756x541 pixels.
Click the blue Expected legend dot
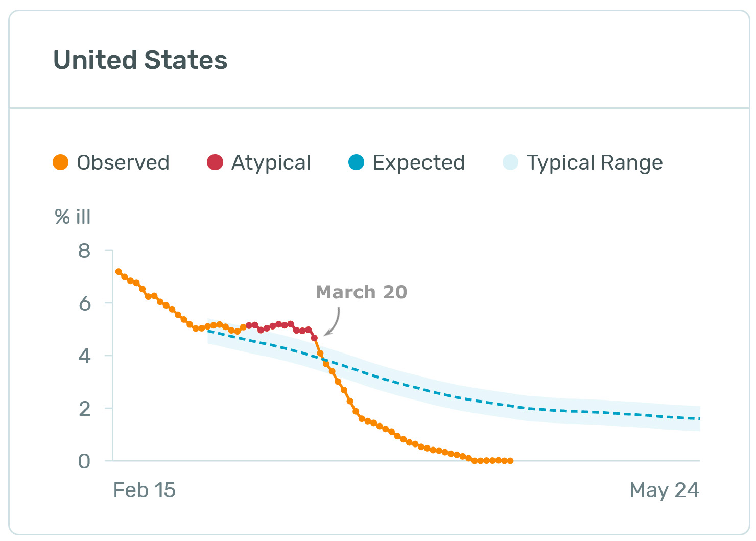coord(356,162)
